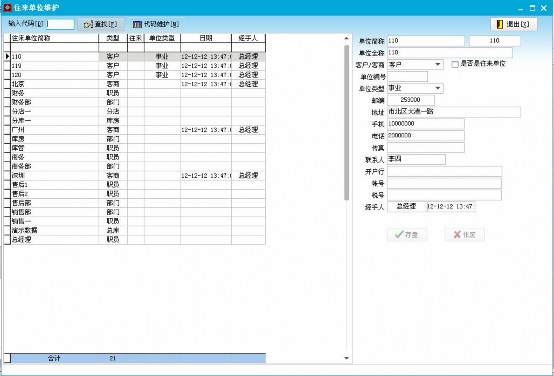Click the 单位全称 text field
This screenshot has width=554, height=376.
coord(450,53)
